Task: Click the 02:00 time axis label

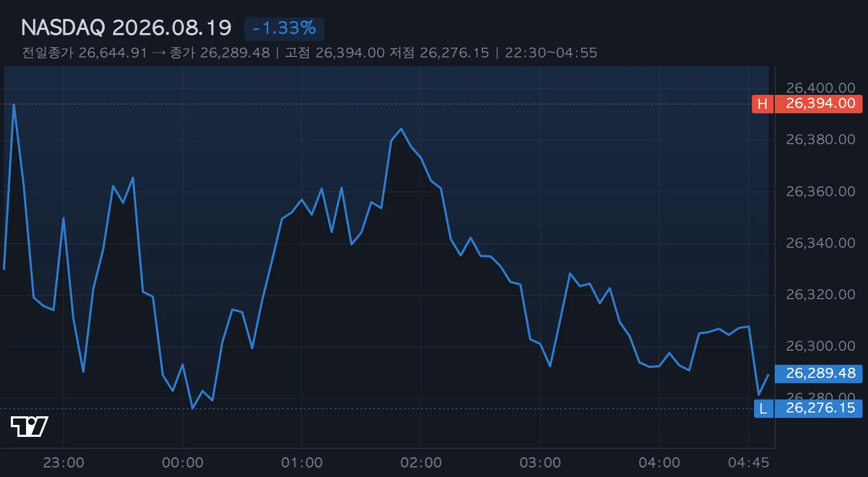Action: [421, 462]
